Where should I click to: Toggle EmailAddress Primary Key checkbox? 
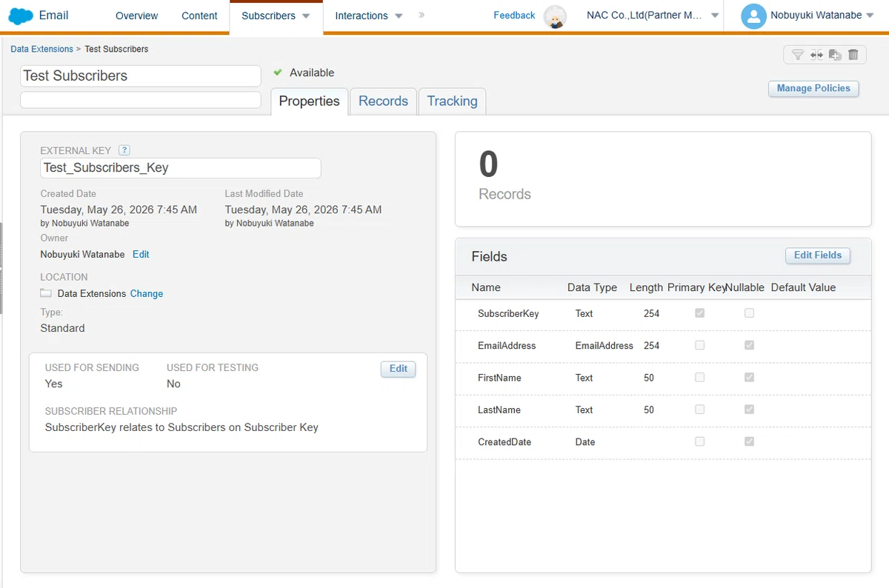click(699, 345)
